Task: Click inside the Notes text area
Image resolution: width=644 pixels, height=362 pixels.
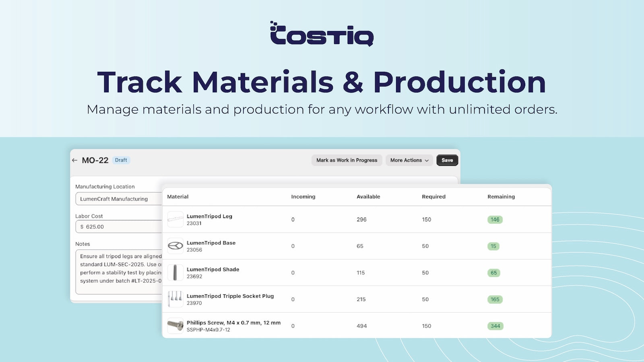Action: [119, 272]
